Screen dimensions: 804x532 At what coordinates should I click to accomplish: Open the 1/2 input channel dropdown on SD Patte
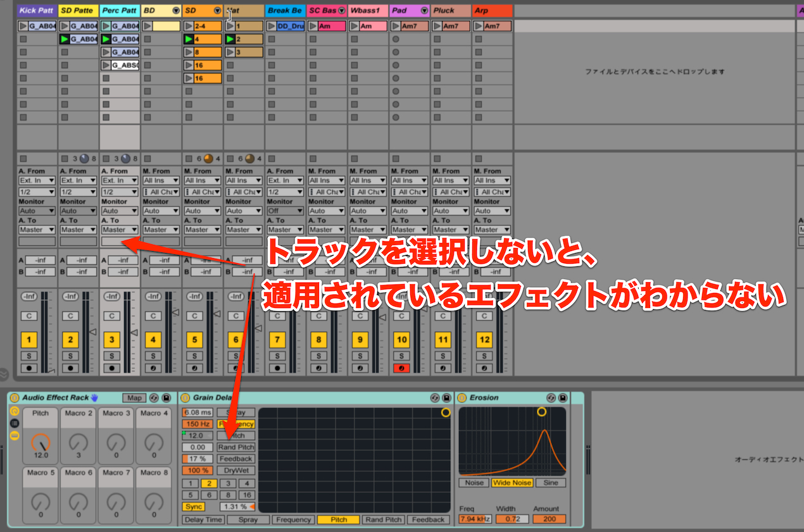[x=79, y=192]
